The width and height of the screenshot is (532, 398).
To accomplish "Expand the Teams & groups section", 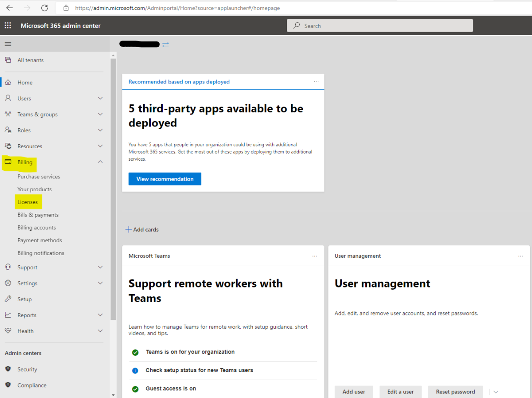I will [100, 114].
